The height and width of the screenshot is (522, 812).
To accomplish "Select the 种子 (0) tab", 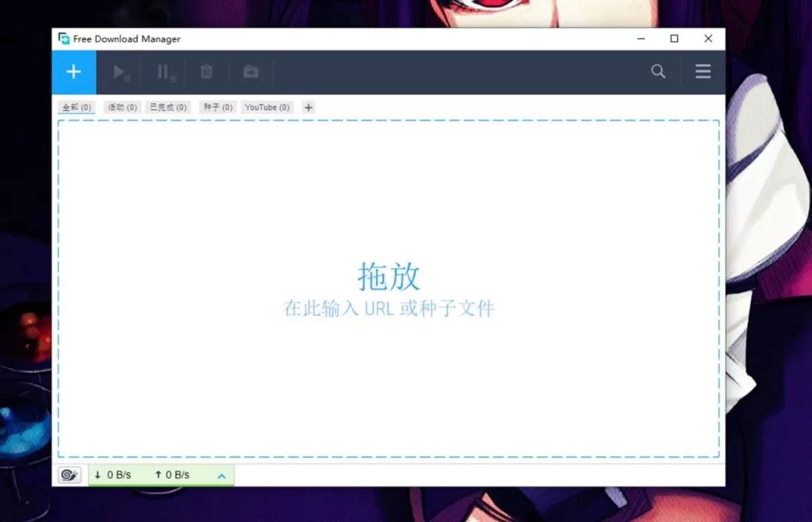I will point(217,108).
